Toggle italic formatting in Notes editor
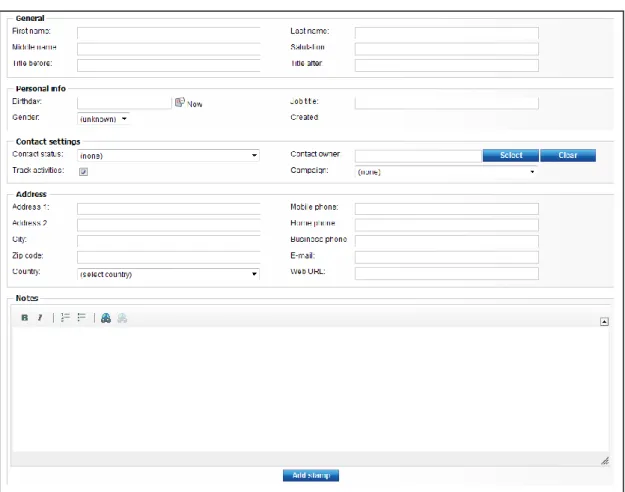Screen dimensions: 625x492 40,318
